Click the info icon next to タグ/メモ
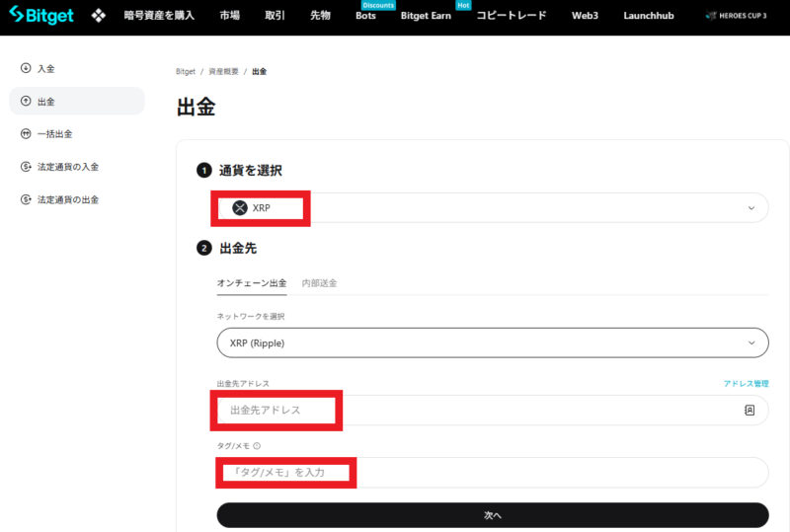The height and width of the screenshot is (532, 790). 257,446
